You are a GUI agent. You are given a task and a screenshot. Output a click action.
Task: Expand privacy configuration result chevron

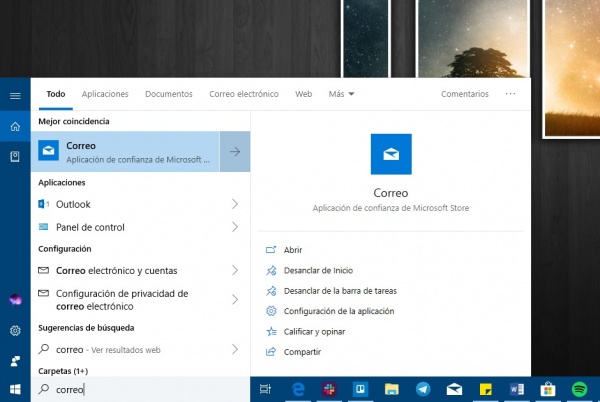pyautogui.click(x=235, y=299)
